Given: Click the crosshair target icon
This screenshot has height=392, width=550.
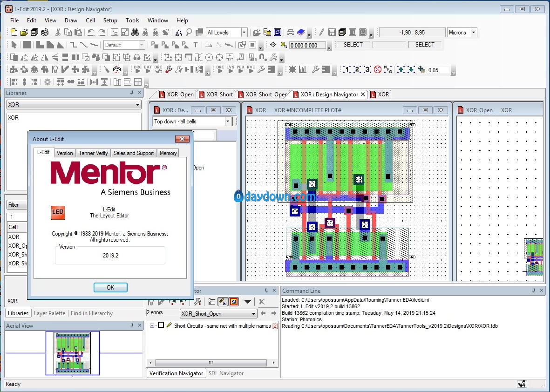Looking at the screenshot, I should click(x=273, y=45).
